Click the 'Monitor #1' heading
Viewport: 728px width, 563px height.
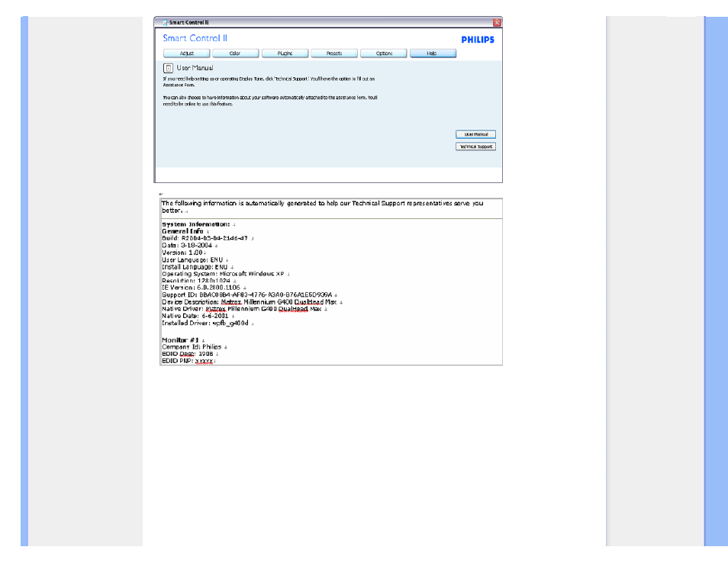pos(180,340)
